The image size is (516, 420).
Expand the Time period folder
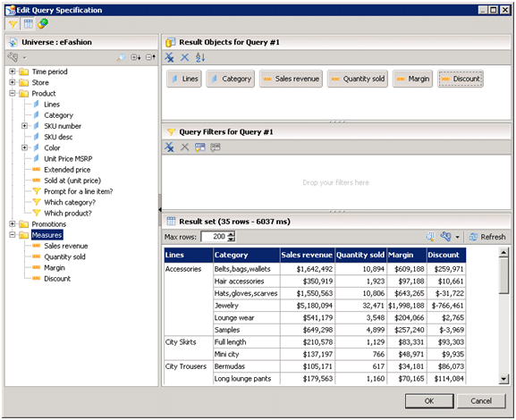point(13,71)
